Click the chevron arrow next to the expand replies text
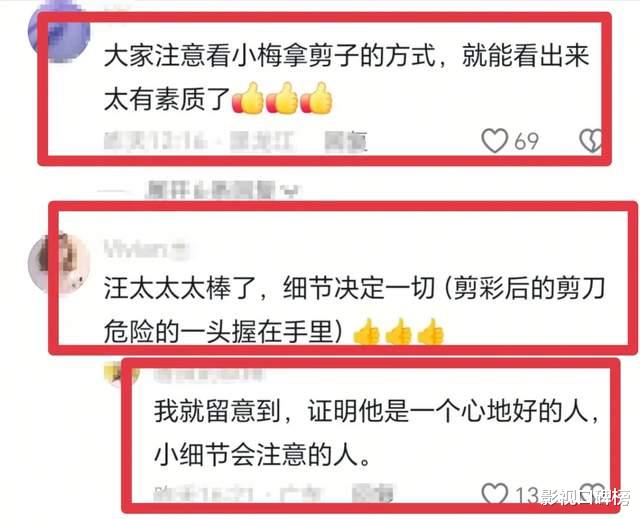The image size is (640, 519). 291,191
